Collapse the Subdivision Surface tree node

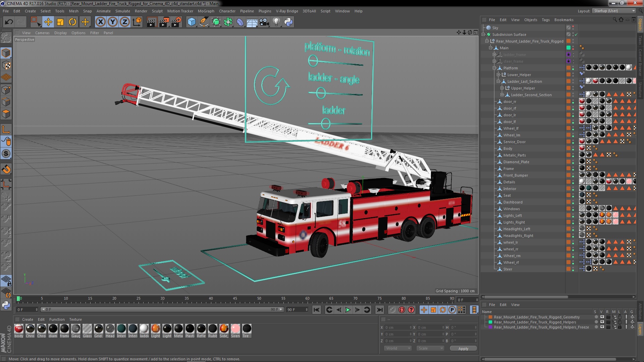[x=483, y=35]
